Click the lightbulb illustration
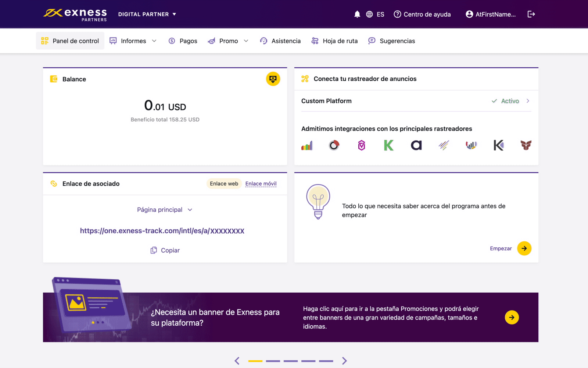 pos(318,202)
